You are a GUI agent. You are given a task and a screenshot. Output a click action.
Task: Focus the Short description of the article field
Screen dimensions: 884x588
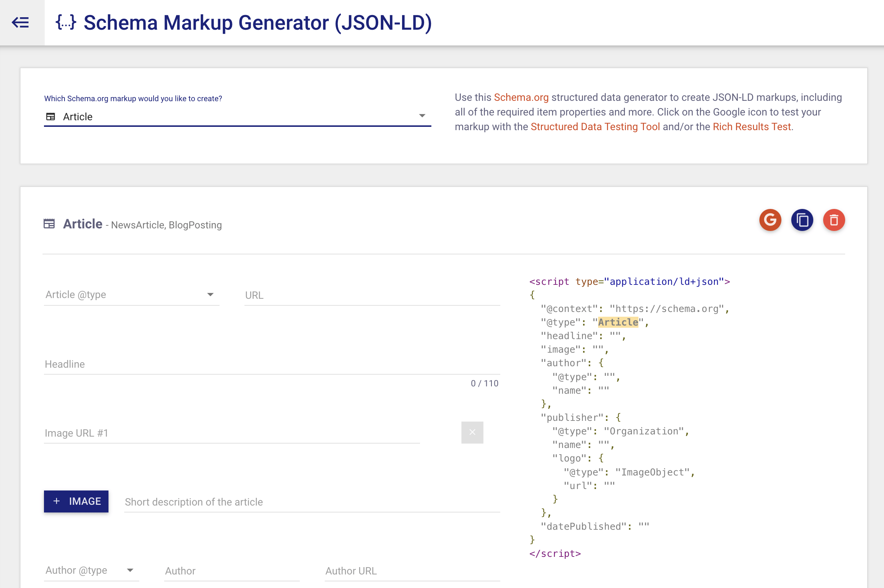(312, 502)
